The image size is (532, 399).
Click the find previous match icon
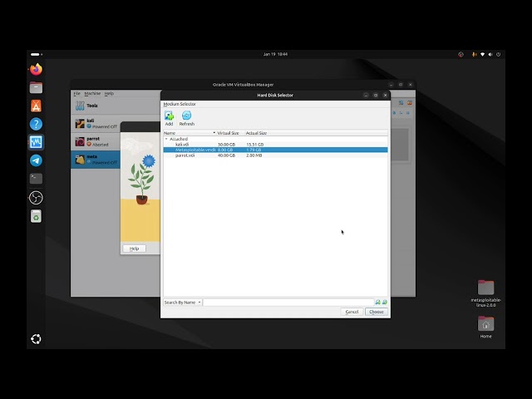click(x=377, y=302)
